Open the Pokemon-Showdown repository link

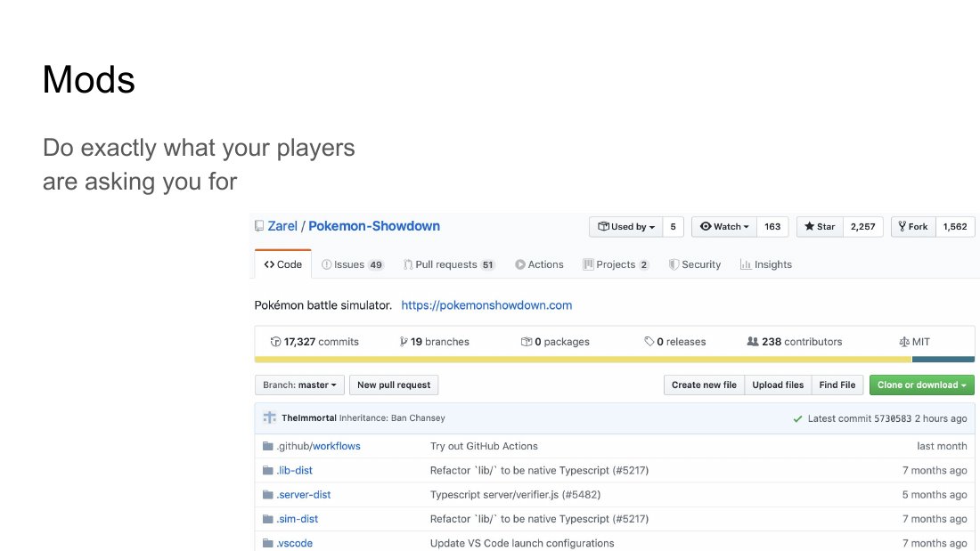coord(374,226)
